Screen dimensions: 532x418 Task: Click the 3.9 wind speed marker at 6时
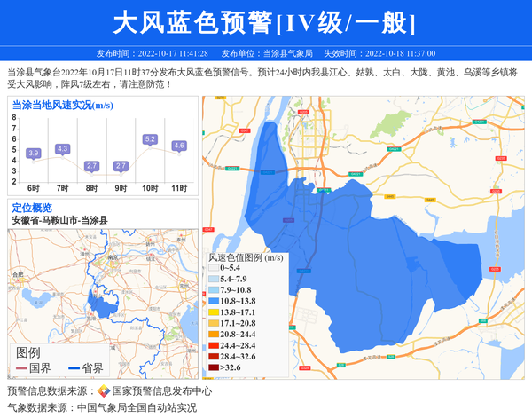tap(34, 154)
